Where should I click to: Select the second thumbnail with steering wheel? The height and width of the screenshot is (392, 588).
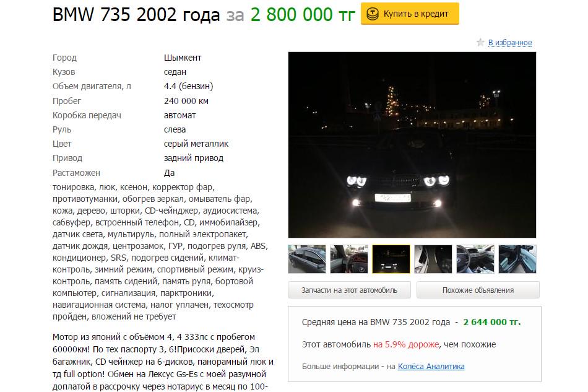click(349, 259)
